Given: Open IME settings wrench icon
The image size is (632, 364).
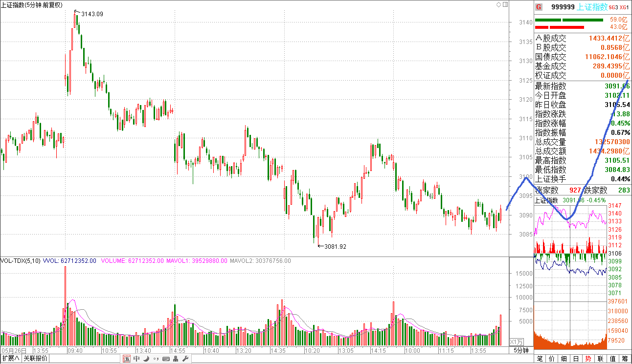Looking at the screenshot, I should click(x=185, y=359).
